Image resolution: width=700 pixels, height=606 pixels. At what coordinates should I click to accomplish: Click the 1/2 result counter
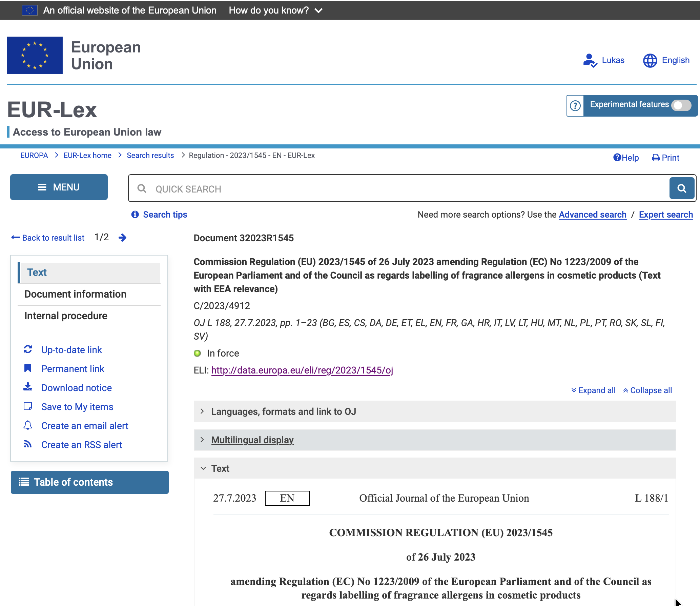point(101,237)
